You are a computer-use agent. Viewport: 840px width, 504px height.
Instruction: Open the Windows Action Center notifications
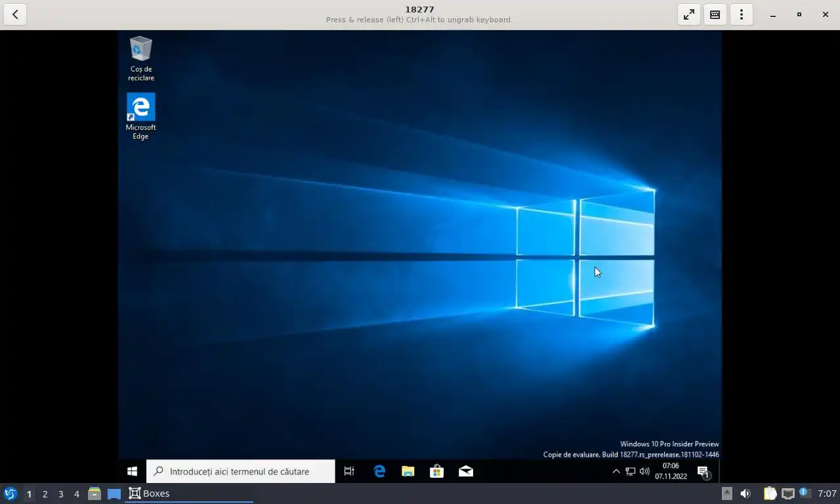point(703,472)
